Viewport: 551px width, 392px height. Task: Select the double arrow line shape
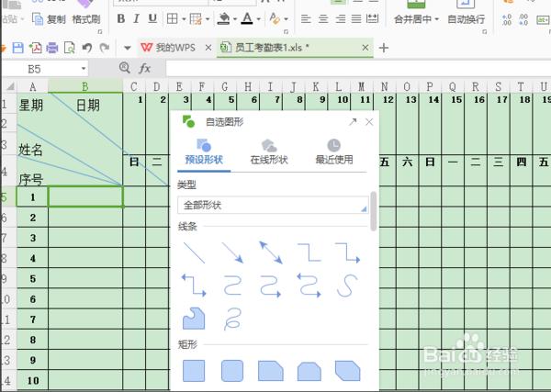[x=271, y=252]
